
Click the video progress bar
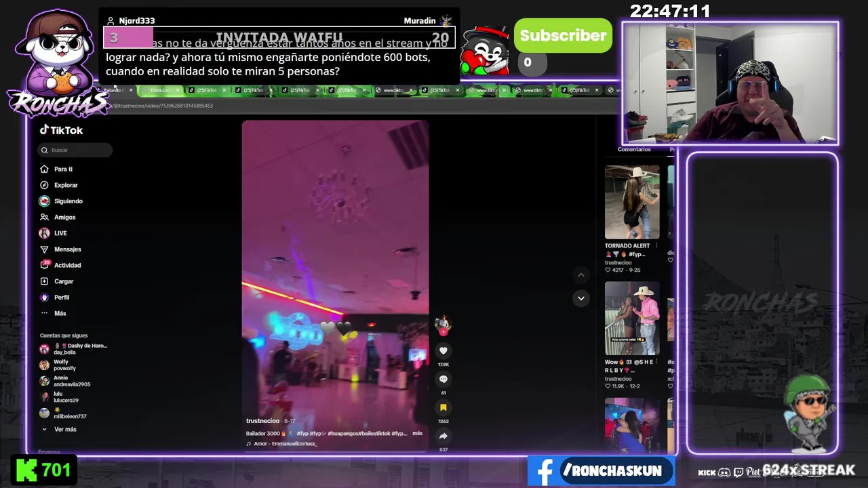pos(335,451)
